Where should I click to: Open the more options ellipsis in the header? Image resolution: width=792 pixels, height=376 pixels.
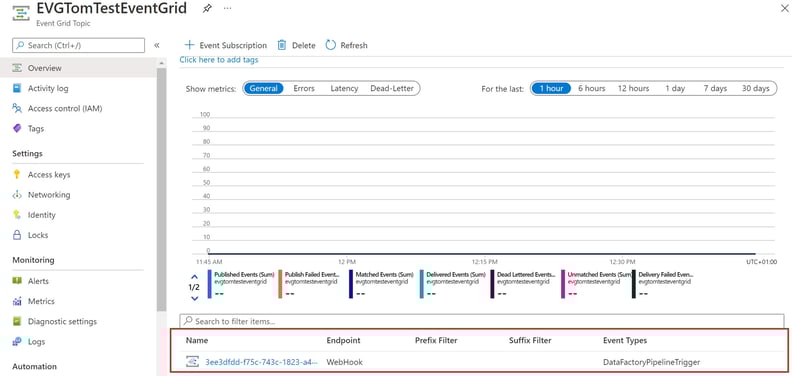coord(228,9)
